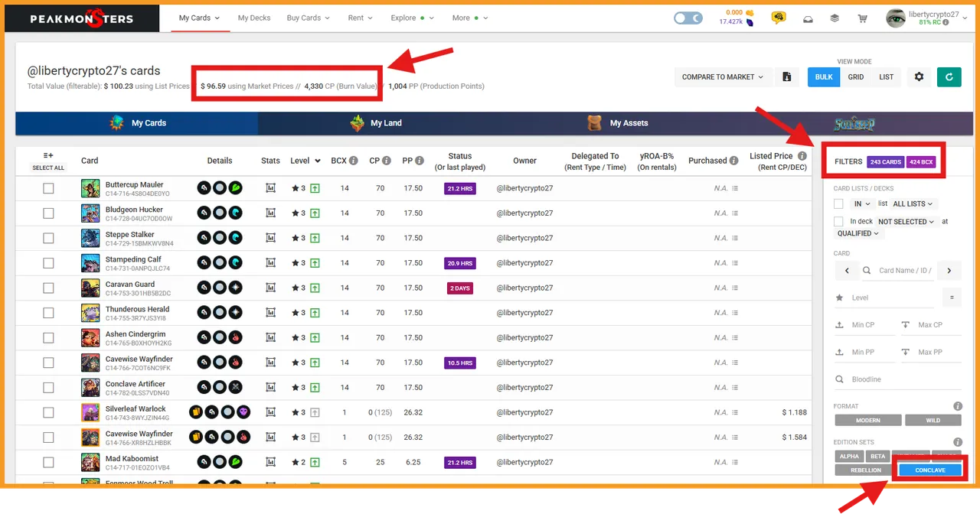980x514 pixels.
Task: Click the export file download icon
Action: [x=786, y=76]
